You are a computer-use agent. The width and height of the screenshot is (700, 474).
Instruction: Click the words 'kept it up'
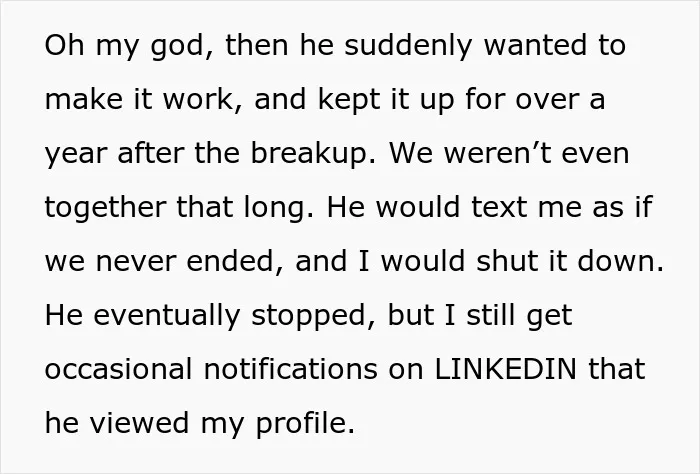tap(386, 100)
